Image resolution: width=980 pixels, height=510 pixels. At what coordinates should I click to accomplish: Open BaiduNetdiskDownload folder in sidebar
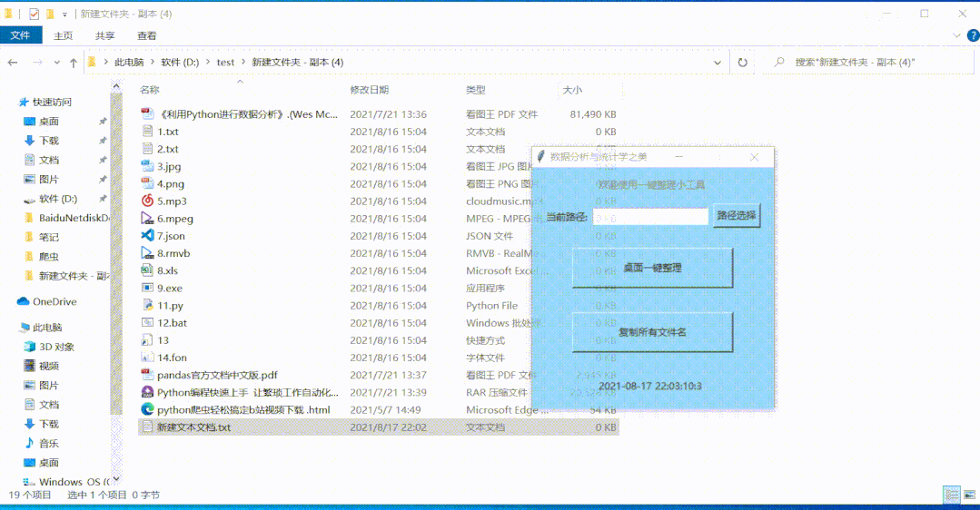(x=74, y=218)
